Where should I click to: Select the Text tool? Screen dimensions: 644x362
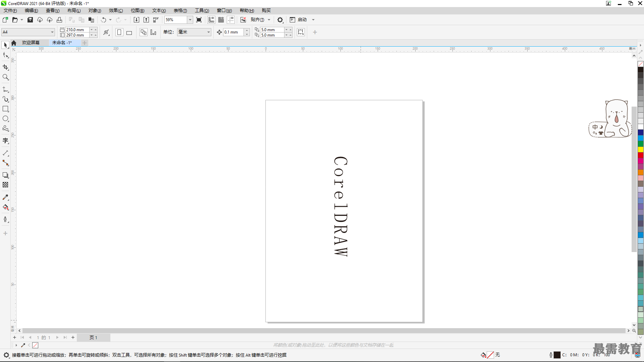tap(5, 141)
